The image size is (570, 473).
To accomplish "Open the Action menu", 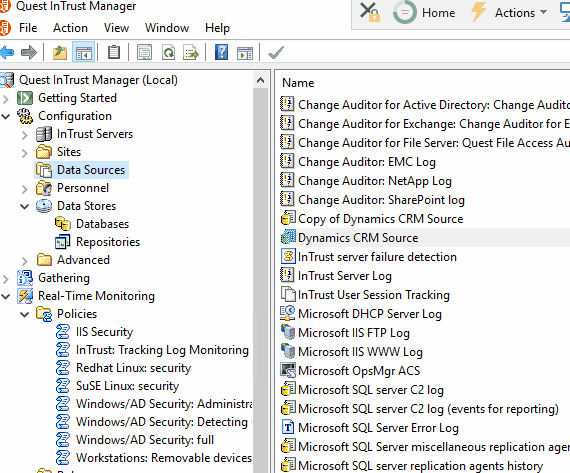I will tap(71, 28).
